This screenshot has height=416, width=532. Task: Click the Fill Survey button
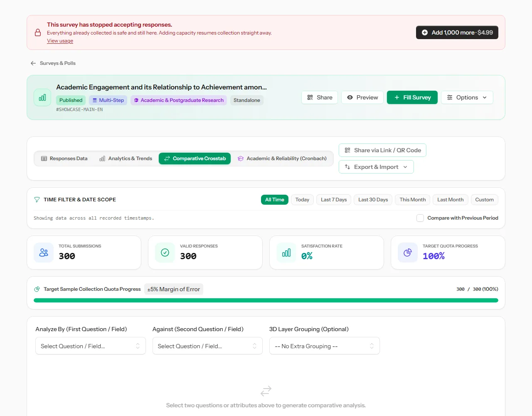pyautogui.click(x=412, y=97)
